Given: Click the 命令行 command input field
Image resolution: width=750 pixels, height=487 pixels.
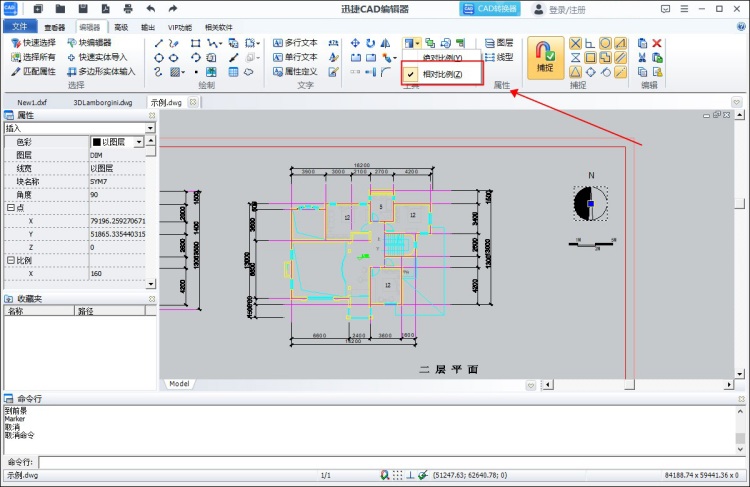Looking at the screenshot, I should coord(392,462).
